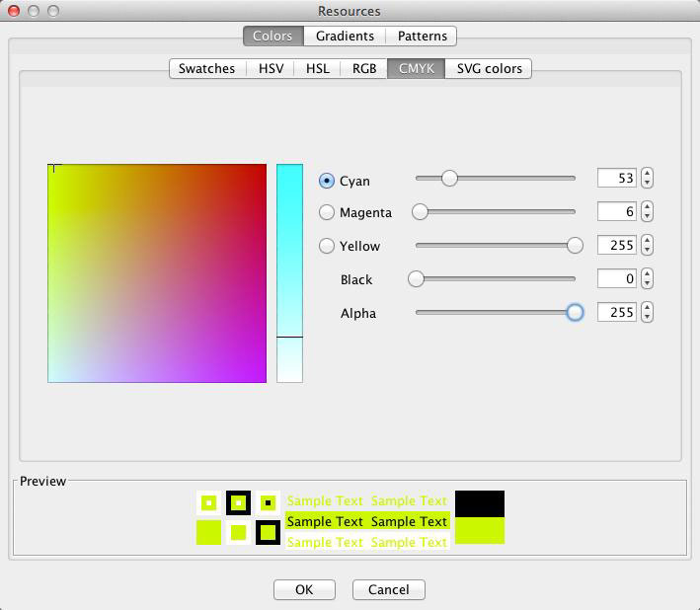The height and width of the screenshot is (610, 700).
Task: Increase Black value with up stepper arrow
Action: pyautogui.click(x=647, y=273)
